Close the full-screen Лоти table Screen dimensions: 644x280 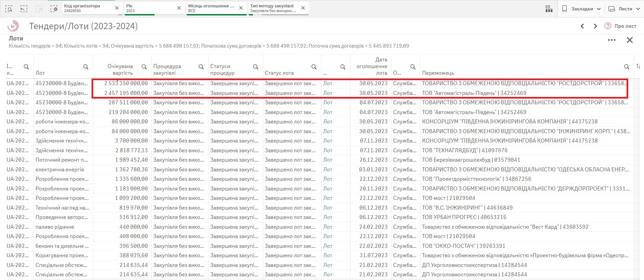630,40
